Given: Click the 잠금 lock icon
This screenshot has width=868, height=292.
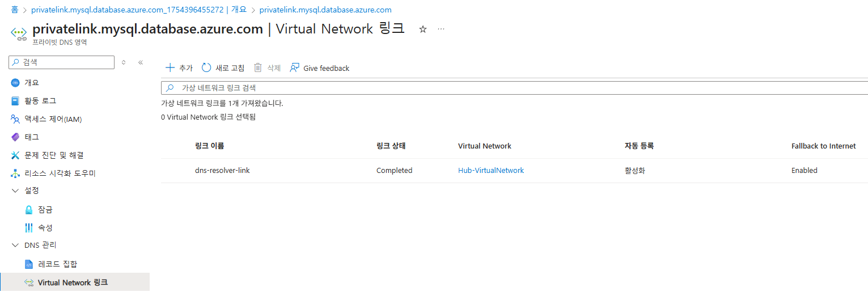Looking at the screenshot, I should [x=29, y=210].
